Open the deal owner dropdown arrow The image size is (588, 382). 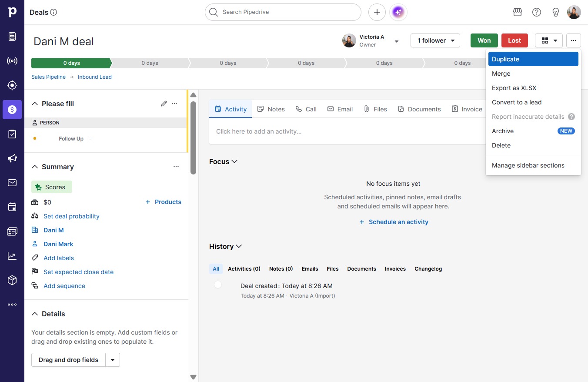point(397,41)
